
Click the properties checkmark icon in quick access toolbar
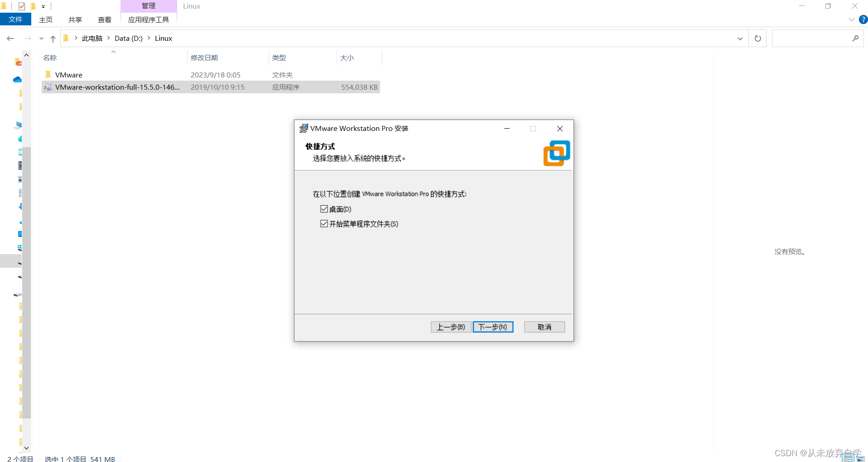22,6
